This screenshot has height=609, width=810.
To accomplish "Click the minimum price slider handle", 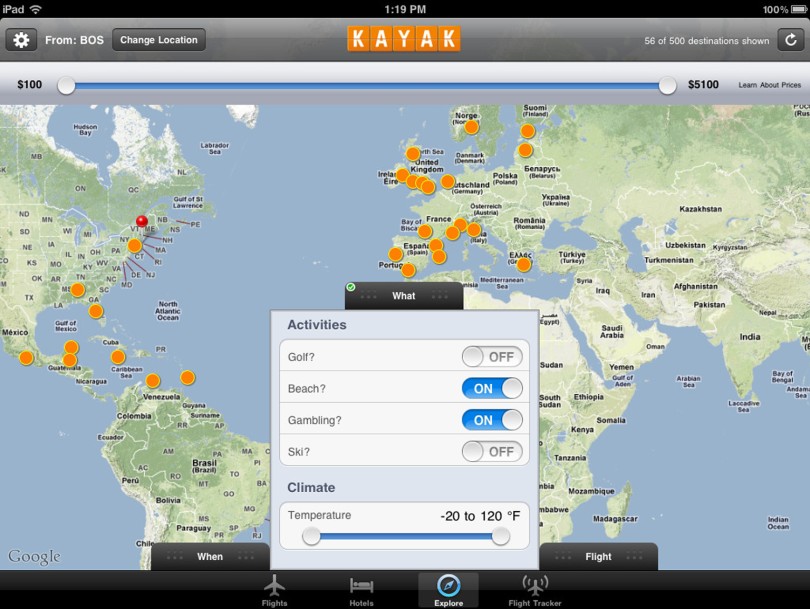I will 66,85.
